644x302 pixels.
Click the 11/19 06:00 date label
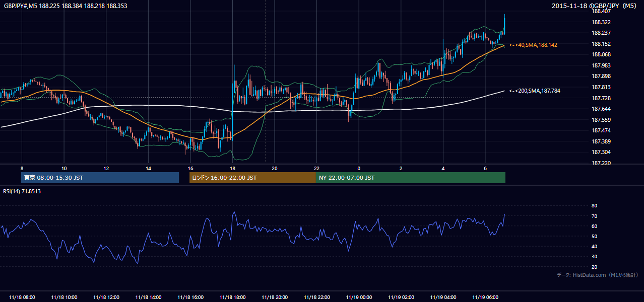coord(485,297)
